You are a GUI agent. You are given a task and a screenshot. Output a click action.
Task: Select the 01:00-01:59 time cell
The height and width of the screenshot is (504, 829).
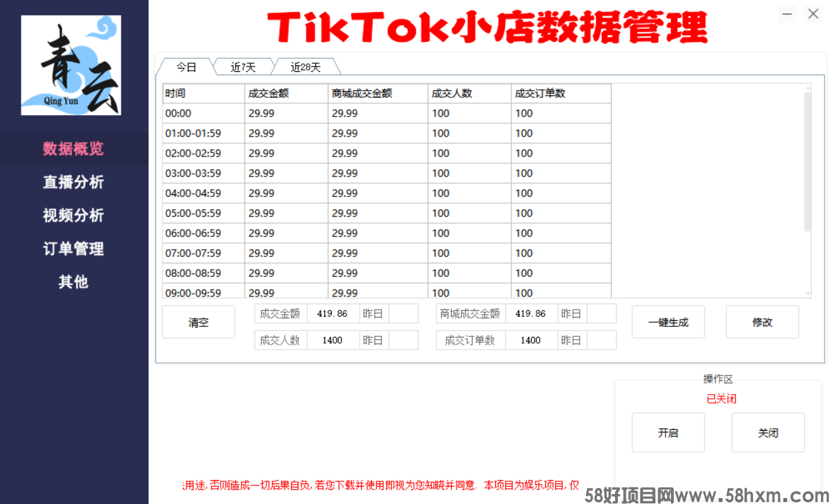[x=204, y=133]
